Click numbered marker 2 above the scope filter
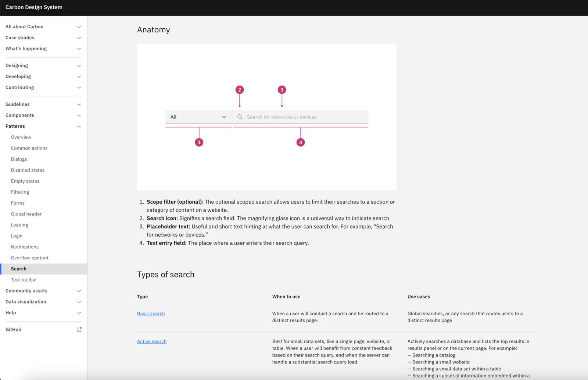Screen dimensions: 588x380 pos(239,89)
